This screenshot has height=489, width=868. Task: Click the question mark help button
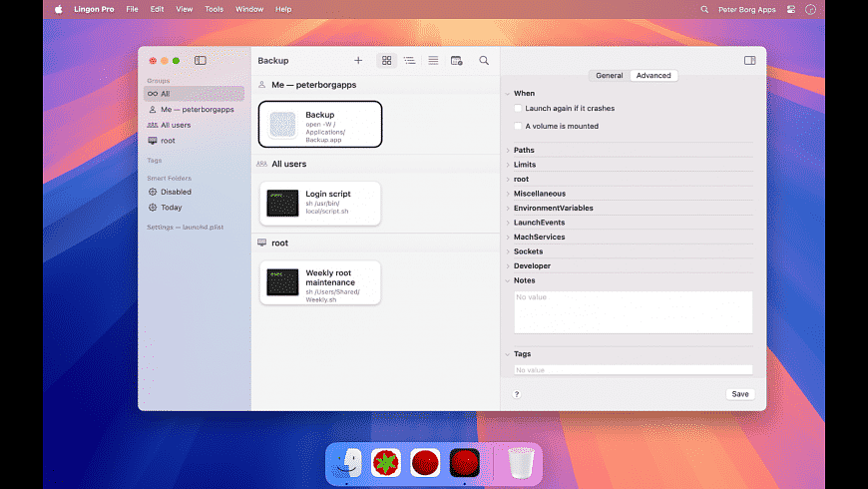(x=516, y=394)
